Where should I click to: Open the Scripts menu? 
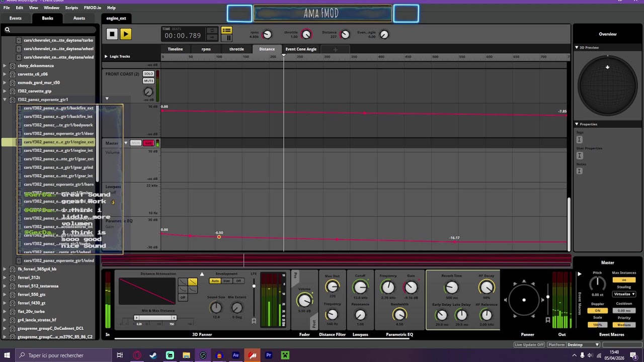coord(71,8)
